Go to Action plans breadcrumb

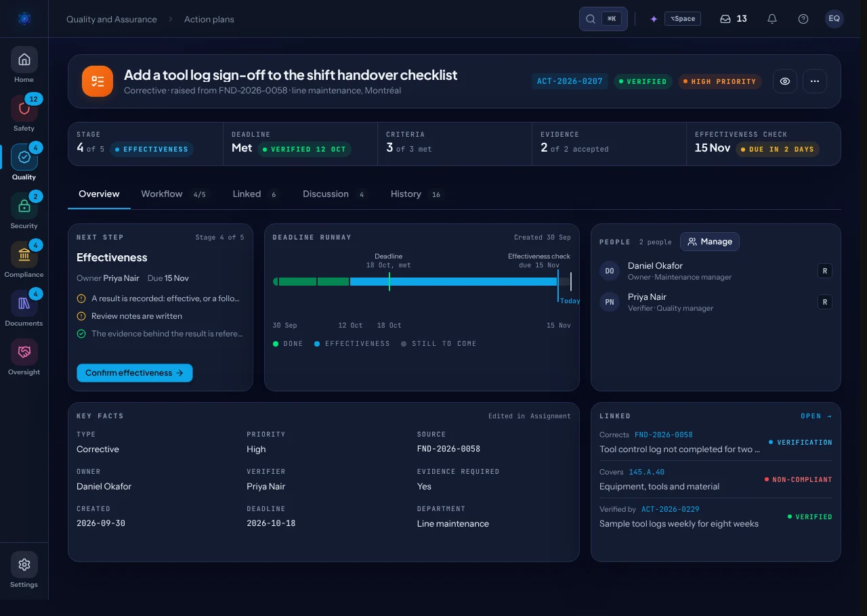[209, 19]
